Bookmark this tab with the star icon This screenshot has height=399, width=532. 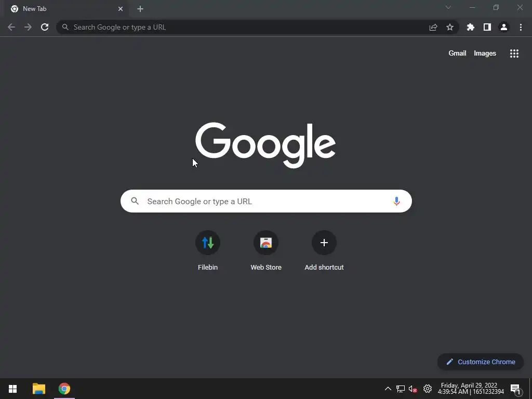tap(450, 27)
